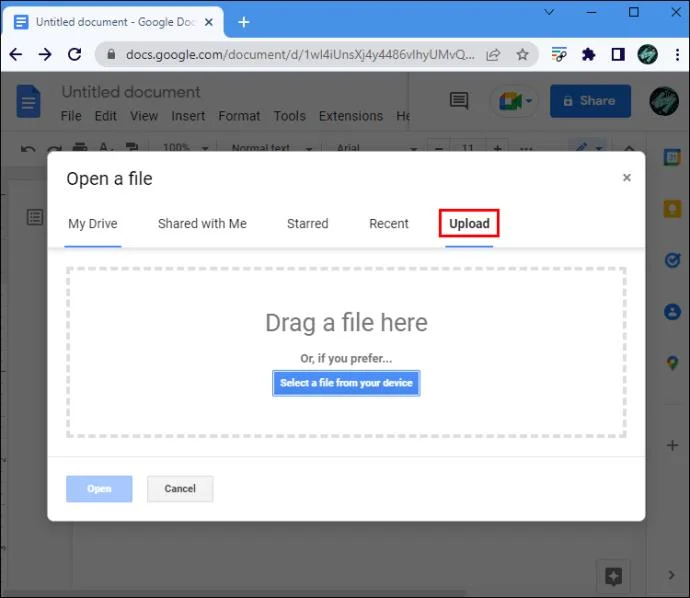Close the Untitled document browser tab
690x598 pixels.
tap(209, 22)
